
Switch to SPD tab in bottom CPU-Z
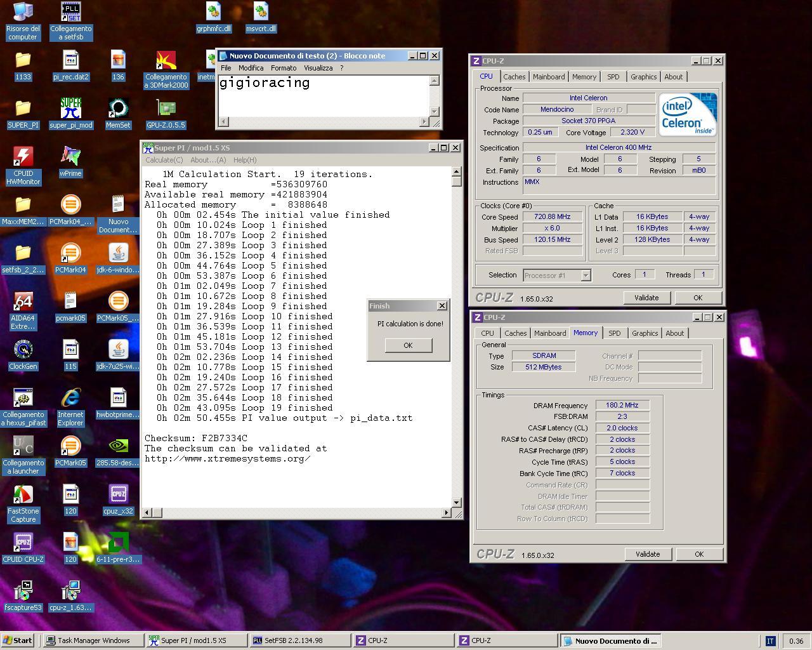615,333
